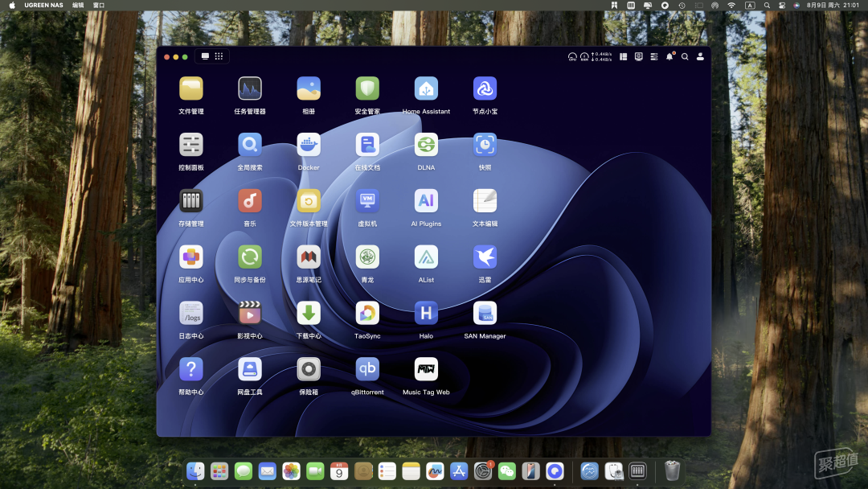This screenshot has height=489, width=868.
Task: Launch the 任务管理器 task manager
Action: (250, 88)
